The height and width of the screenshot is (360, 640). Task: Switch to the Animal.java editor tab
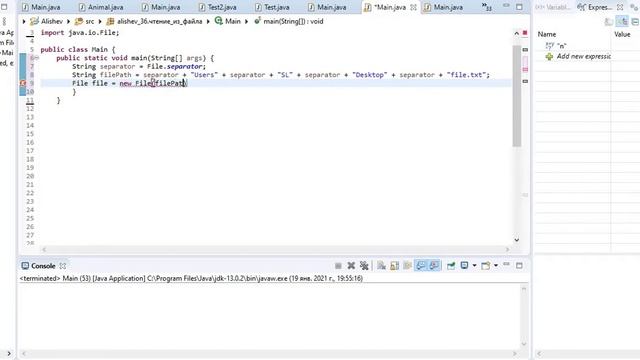pyautogui.click(x=101, y=7)
